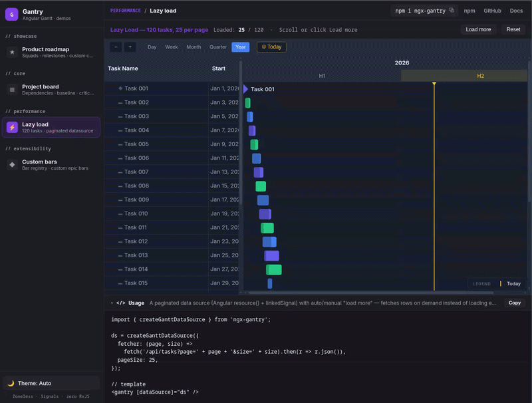Click the Start column header
This screenshot has height=403, width=532.
tap(219, 68)
